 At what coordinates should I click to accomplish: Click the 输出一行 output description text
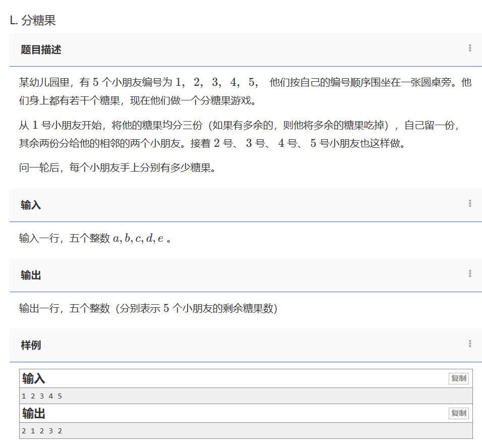pos(148,308)
